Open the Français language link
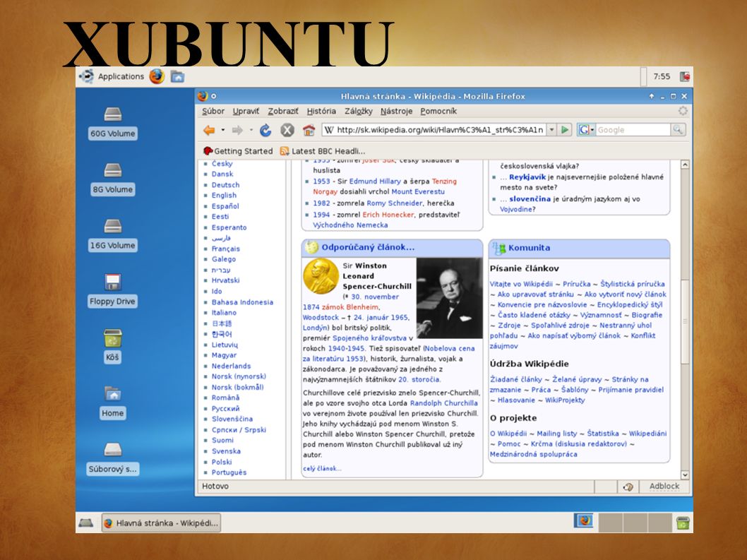 [x=226, y=249]
